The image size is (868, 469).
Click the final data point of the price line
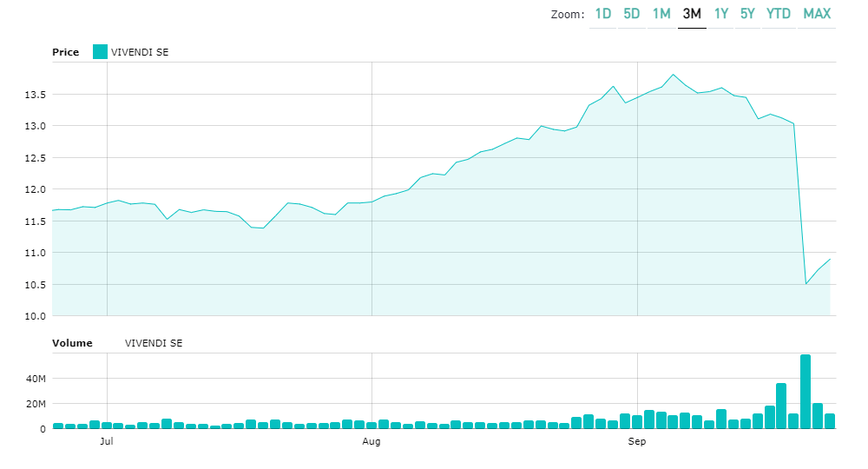(x=830, y=259)
